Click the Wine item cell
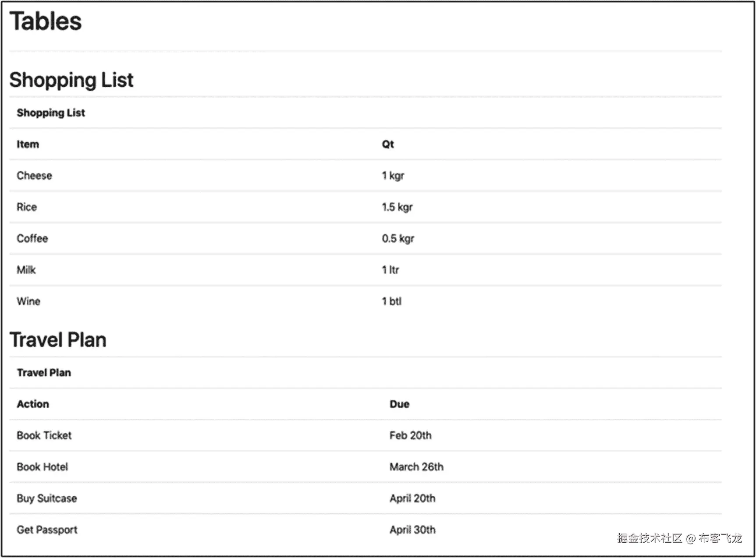756x558 pixels. tap(28, 301)
